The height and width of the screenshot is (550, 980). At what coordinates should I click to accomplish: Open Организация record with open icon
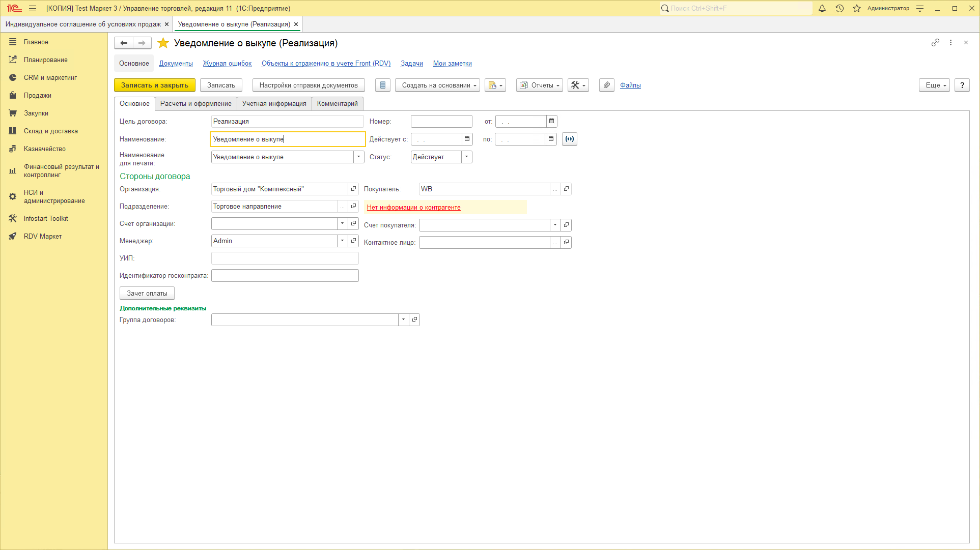(x=353, y=189)
